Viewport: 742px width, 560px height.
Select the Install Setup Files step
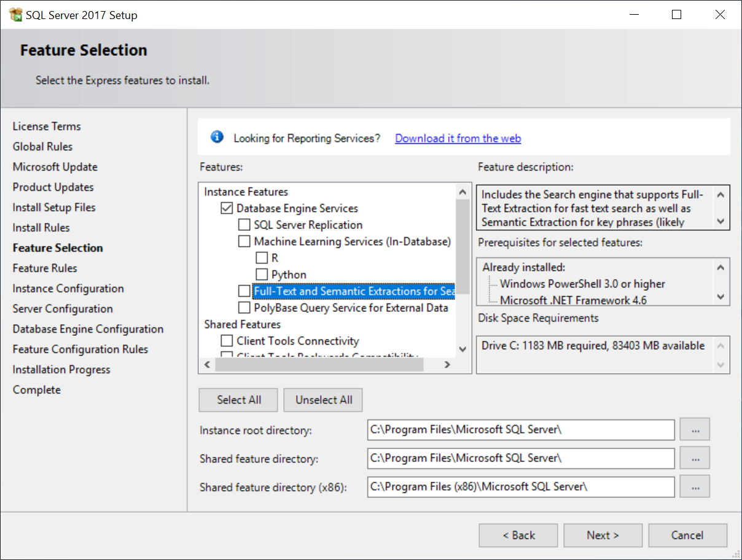54,208
